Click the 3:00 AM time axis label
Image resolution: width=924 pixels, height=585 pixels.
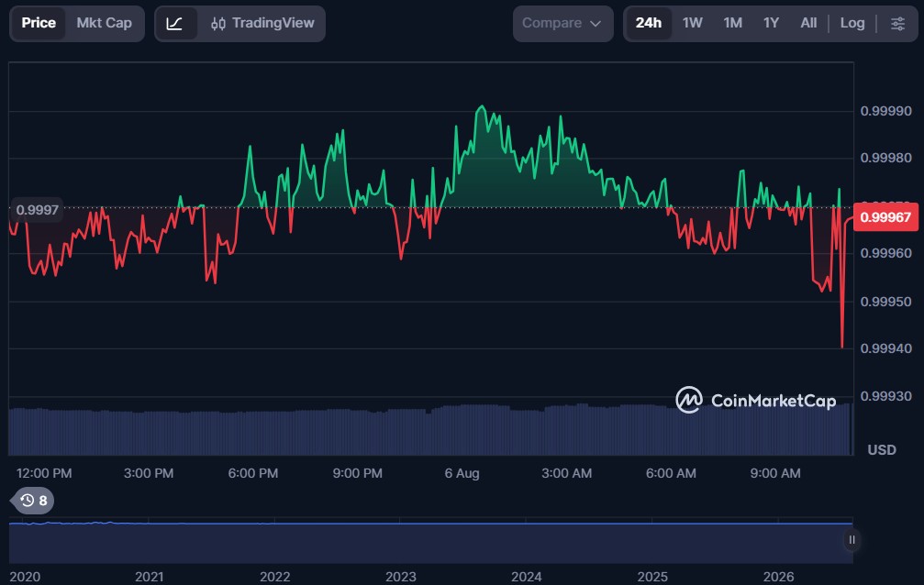[x=566, y=474]
